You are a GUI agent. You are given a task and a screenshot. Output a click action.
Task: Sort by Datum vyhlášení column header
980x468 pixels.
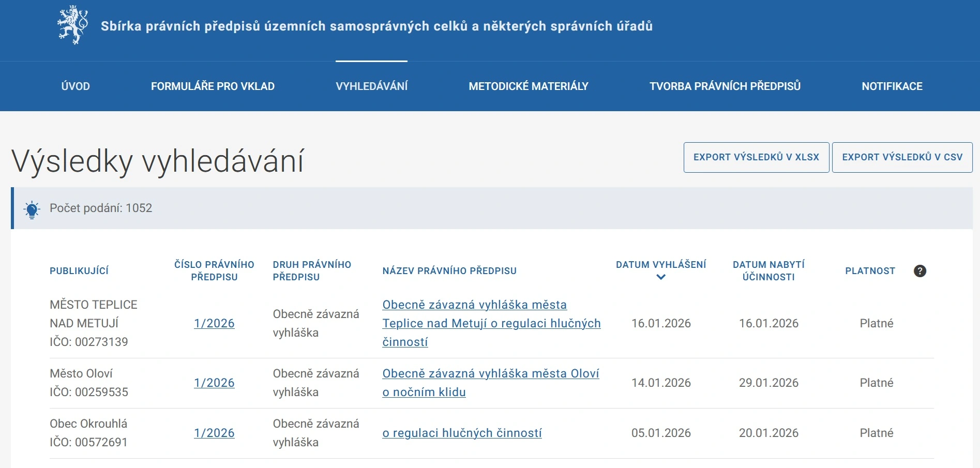660,265
